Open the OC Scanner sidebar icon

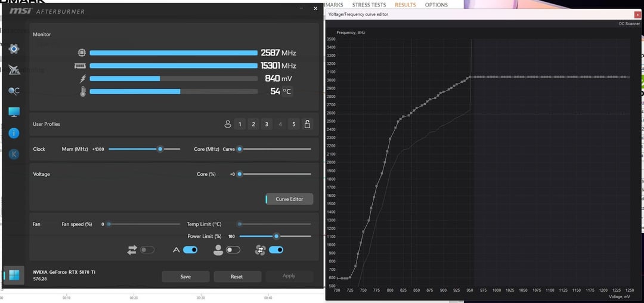pyautogui.click(x=14, y=91)
